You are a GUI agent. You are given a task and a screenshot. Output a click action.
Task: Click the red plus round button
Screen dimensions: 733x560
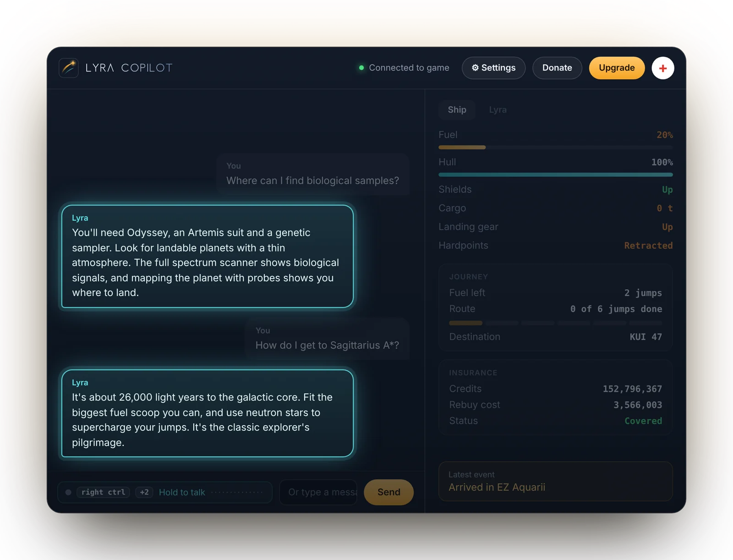point(662,68)
